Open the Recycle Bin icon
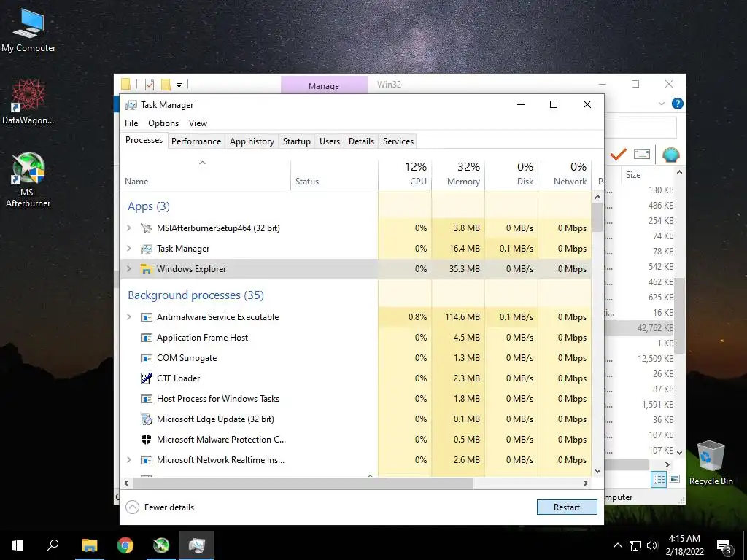The height and width of the screenshot is (560, 747). point(711,463)
